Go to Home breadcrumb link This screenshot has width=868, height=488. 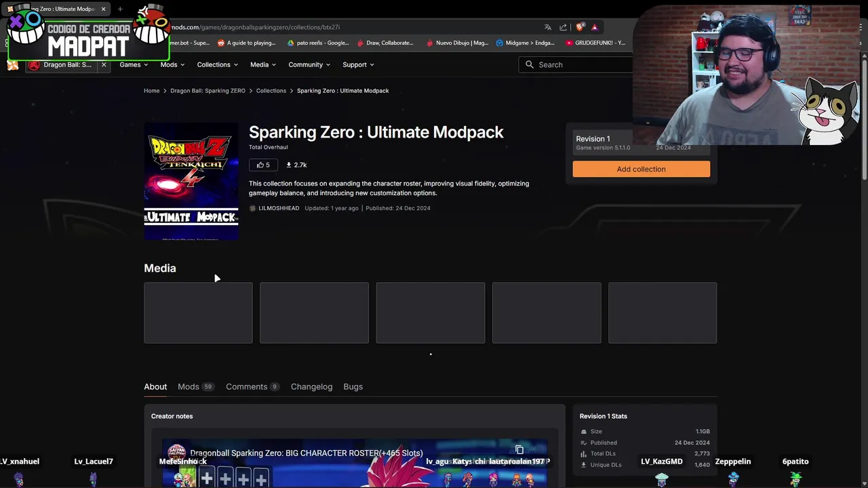(152, 91)
